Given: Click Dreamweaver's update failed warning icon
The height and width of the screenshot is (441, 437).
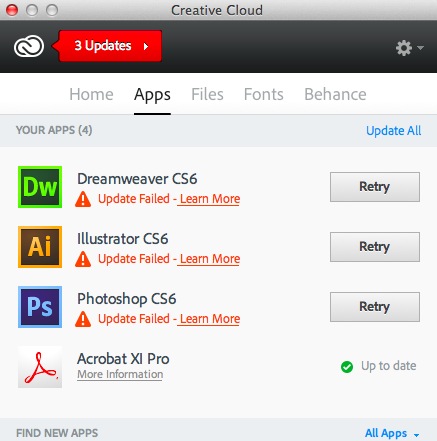Looking at the screenshot, I should coord(83,200).
